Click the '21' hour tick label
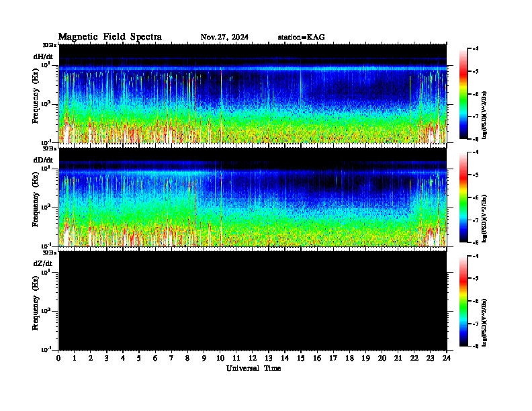 point(398,359)
